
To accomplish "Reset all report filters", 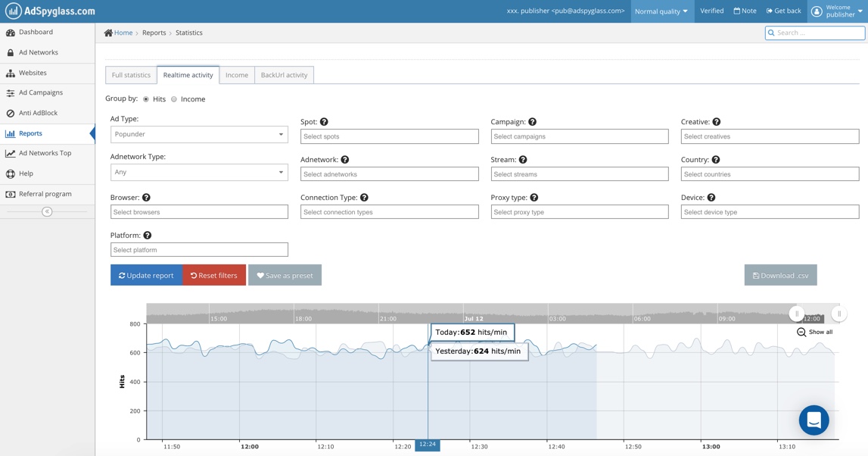I will (x=214, y=275).
